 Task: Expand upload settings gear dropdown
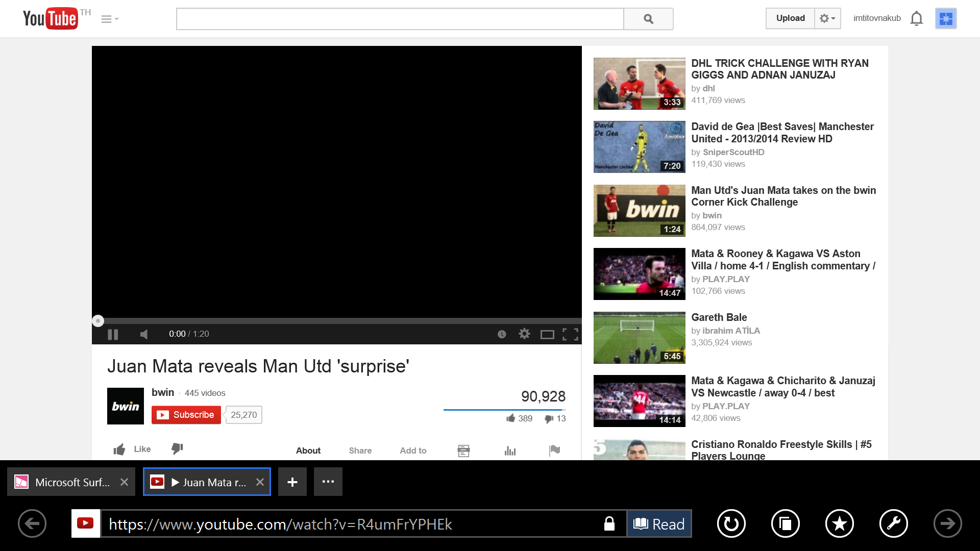click(x=827, y=18)
